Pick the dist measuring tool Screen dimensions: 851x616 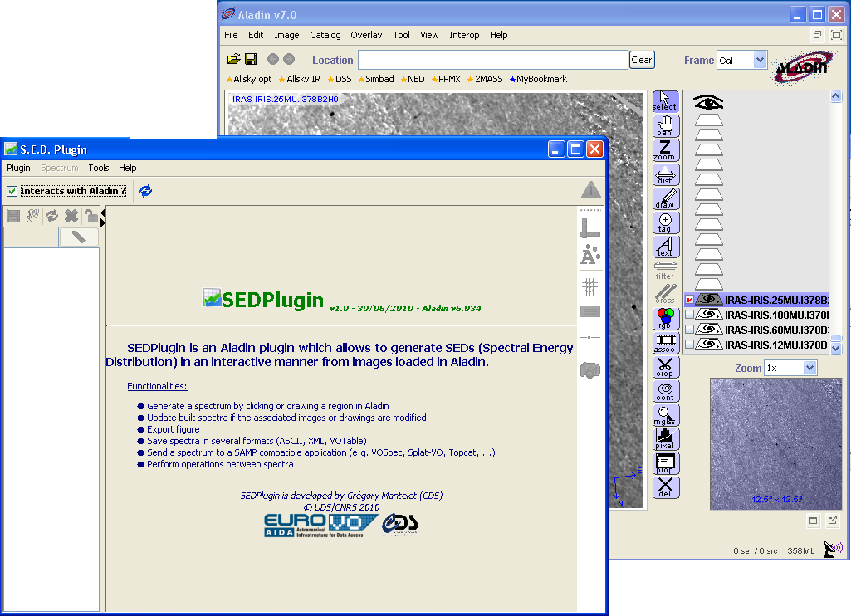(665, 174)
